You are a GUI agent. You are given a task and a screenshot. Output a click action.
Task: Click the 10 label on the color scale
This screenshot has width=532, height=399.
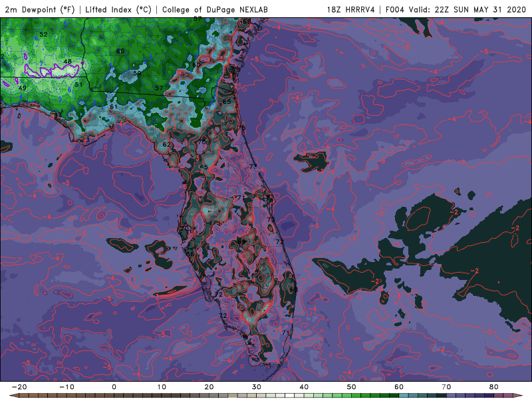click(162, 387)
